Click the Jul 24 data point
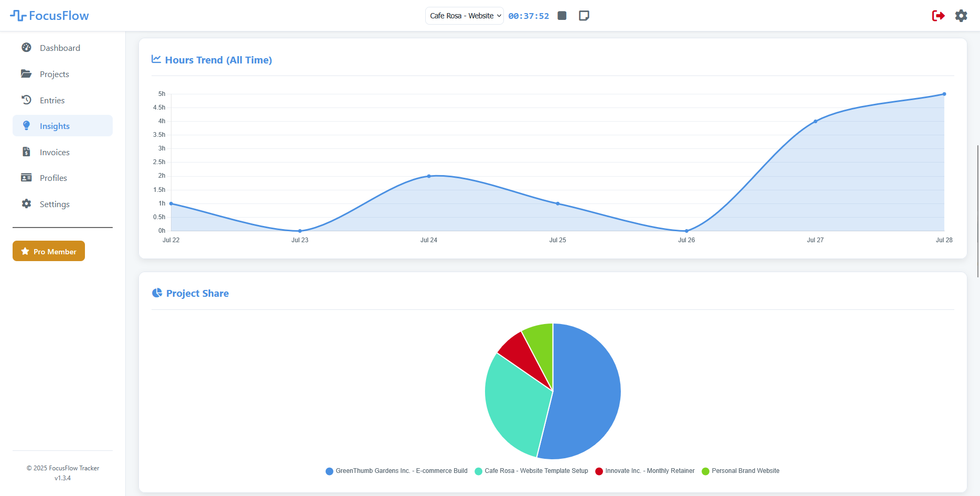The image size is (980, 496). pos(429,176)
